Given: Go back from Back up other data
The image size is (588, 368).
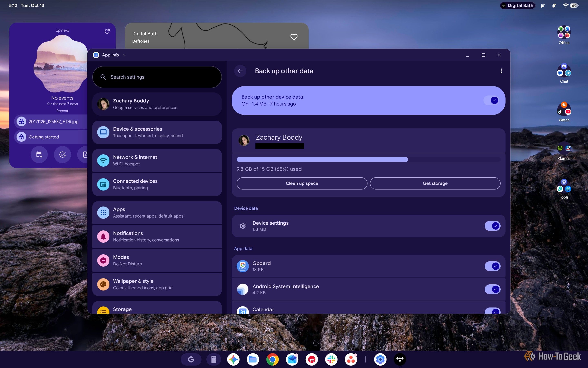Looking at the screenshot, I should pyautogui.click(x=240, y=71).
